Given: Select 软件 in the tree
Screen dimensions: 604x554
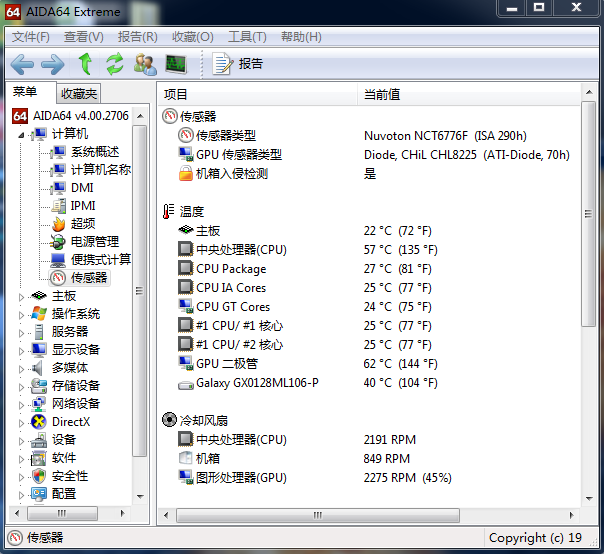Looking at the screenshot, I should pyautogui.click(x=64, y=458).
